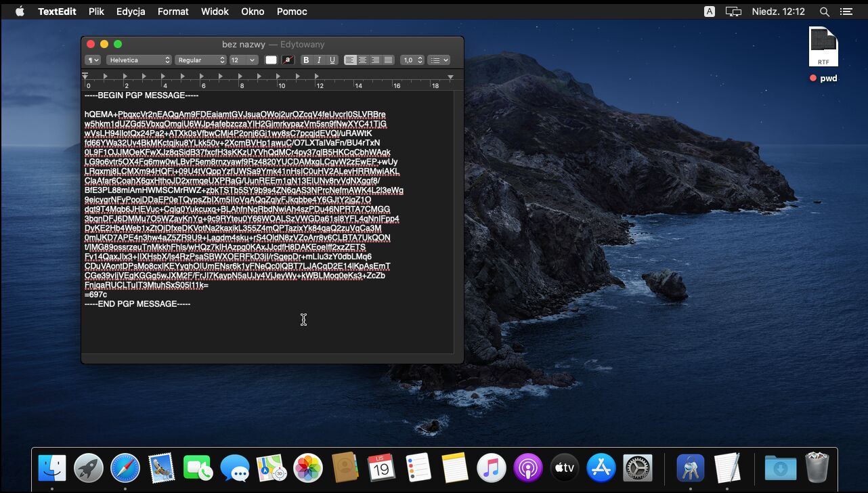This screenshot has height=493, width=868.
Task: Open Keychain Access from the Dock
Action: pyautogui.click(x=691, y=468)
